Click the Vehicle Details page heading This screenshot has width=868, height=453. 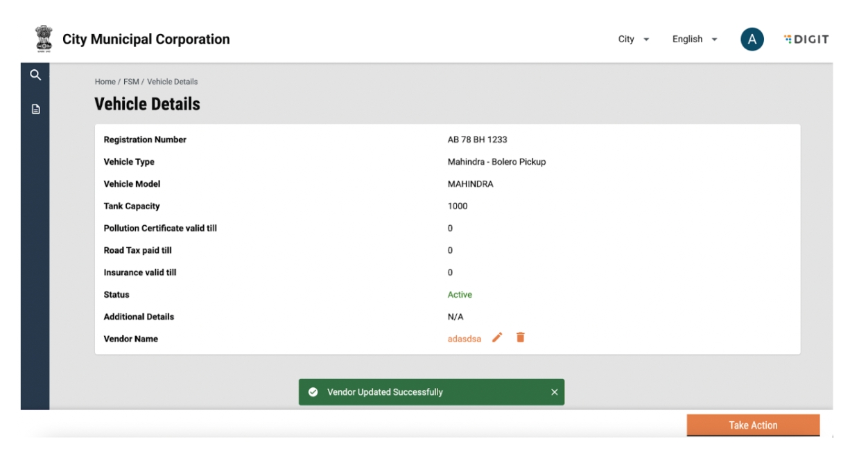click(x=147, y=105)
